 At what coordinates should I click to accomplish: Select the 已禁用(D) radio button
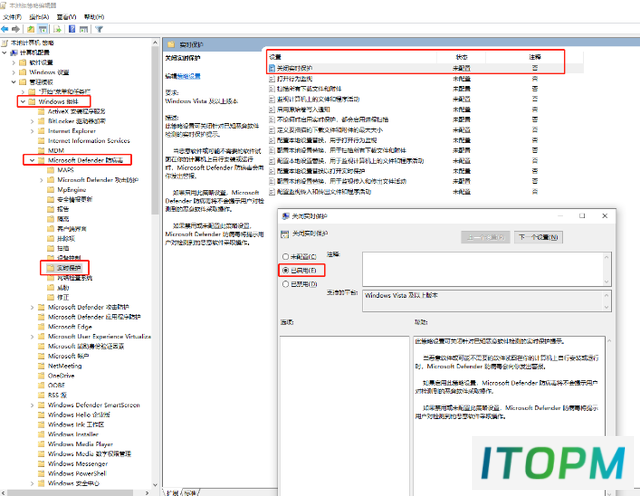pos(286,284)
